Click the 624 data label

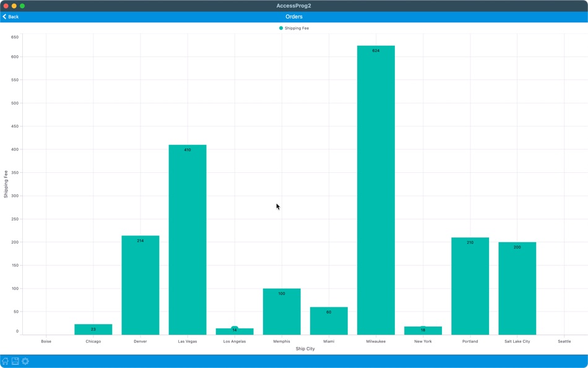(376, 51)
